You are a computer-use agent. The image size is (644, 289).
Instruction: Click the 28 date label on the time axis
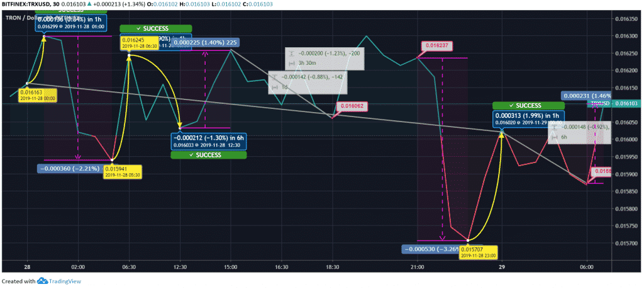(x=27, y=266)
